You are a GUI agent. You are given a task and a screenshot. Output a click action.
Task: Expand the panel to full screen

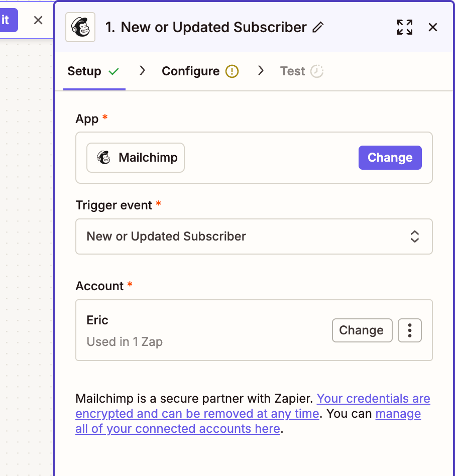[x=404, y=27]
